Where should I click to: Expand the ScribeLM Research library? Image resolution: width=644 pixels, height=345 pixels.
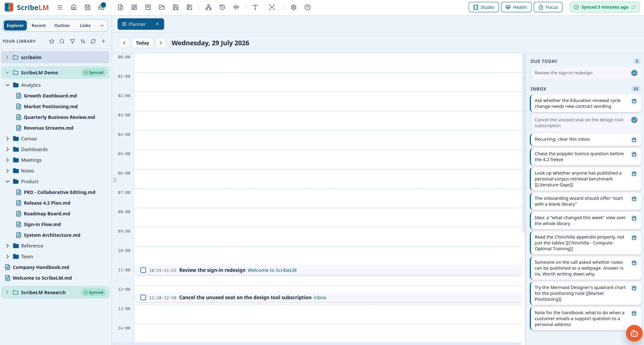pyautogui.click(x=7, y=292)
